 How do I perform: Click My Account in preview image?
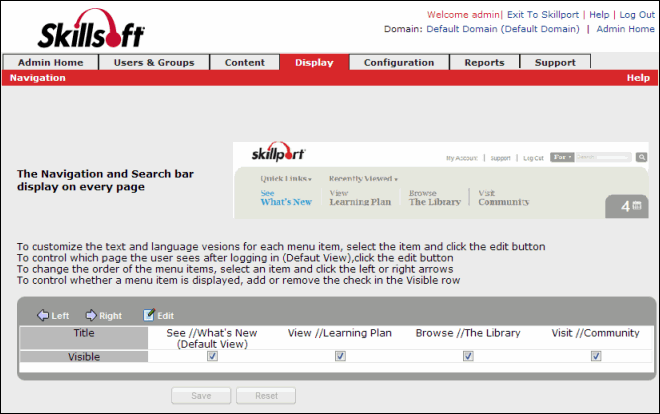coord(462,158)
